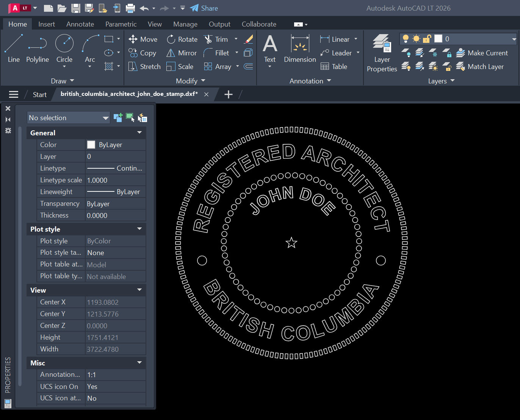520x420 pixels.
Task: Toggle the layer on/off lightbulb
Action: click(x=406, y=39)
